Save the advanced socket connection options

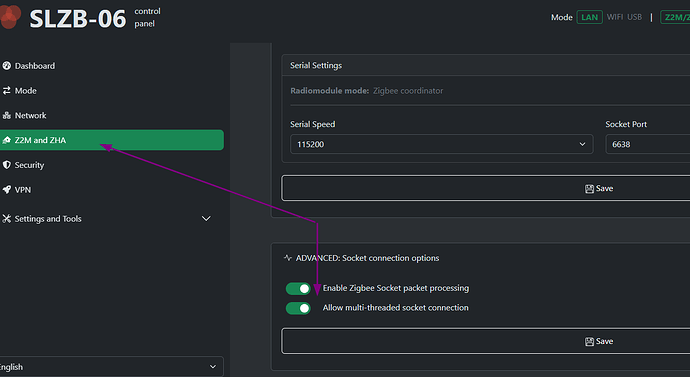pos(486,341)
